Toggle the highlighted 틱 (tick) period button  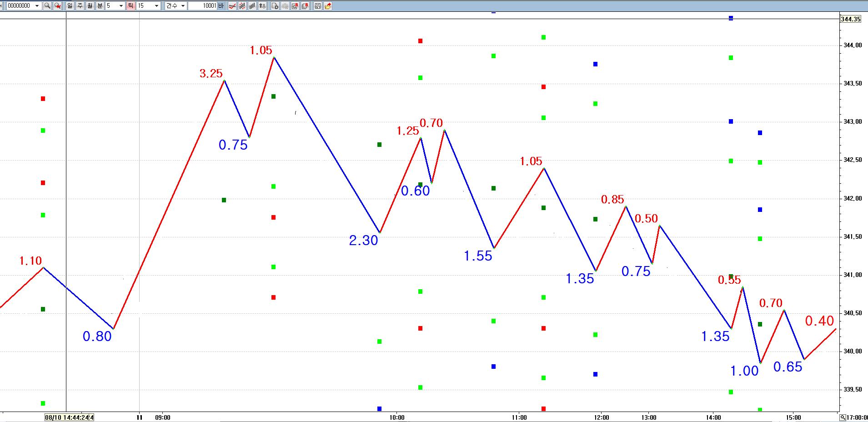point(131,6)
